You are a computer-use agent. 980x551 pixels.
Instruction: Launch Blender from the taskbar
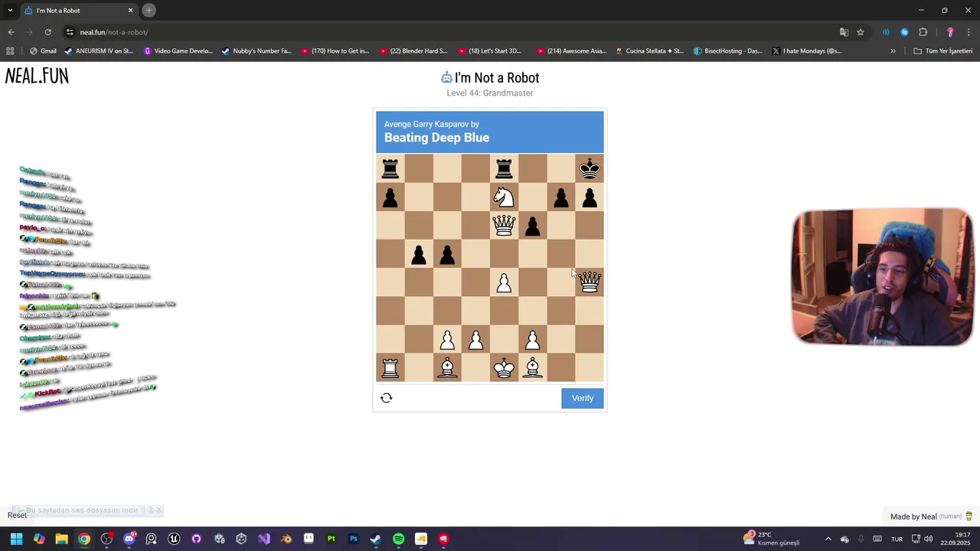pos(286,539)
